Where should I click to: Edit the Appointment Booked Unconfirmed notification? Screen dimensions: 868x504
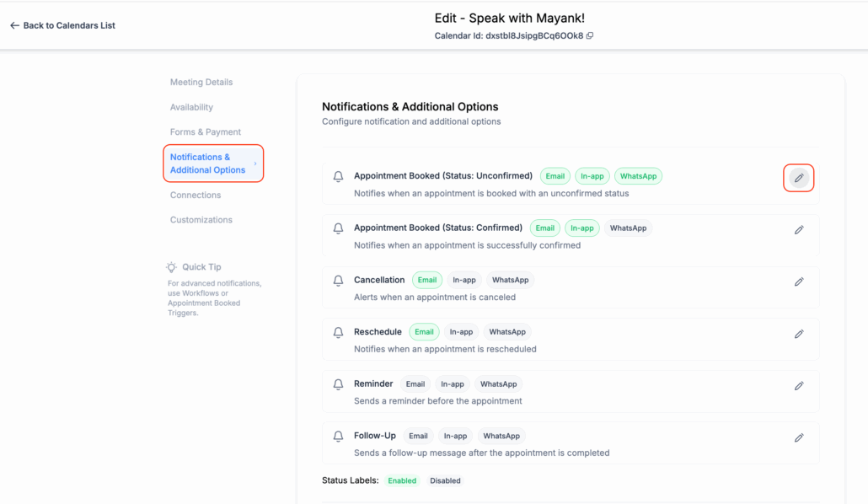[x=799, y=178]
